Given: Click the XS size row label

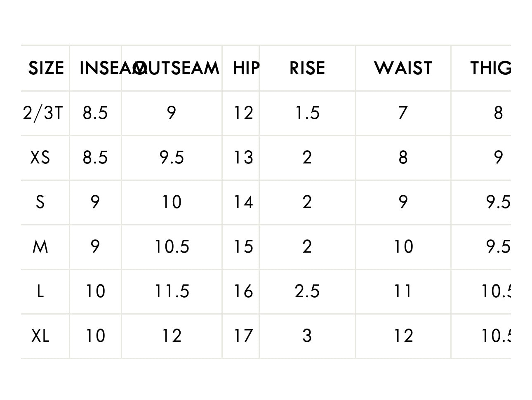Looking at the screenshot, I should click(x=40, y=157).
